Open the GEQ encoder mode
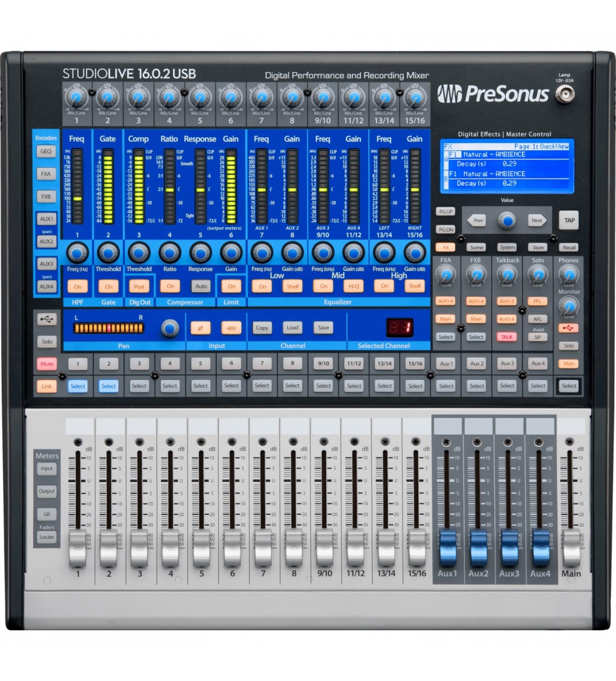This screenshot has height=681, width=616. tap(47, 151)
